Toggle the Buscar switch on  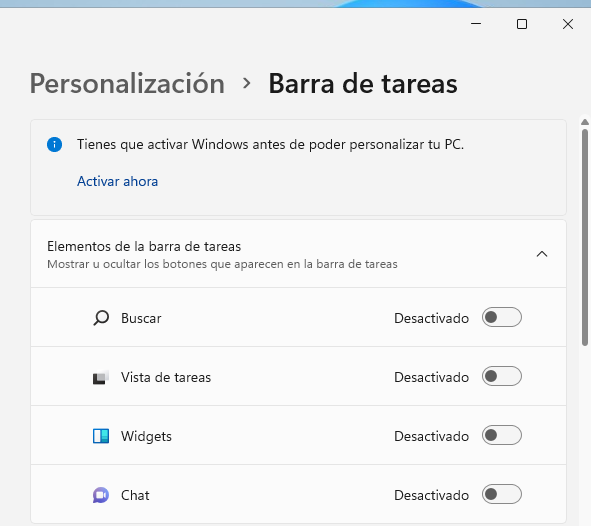click(x=502, y=317)
